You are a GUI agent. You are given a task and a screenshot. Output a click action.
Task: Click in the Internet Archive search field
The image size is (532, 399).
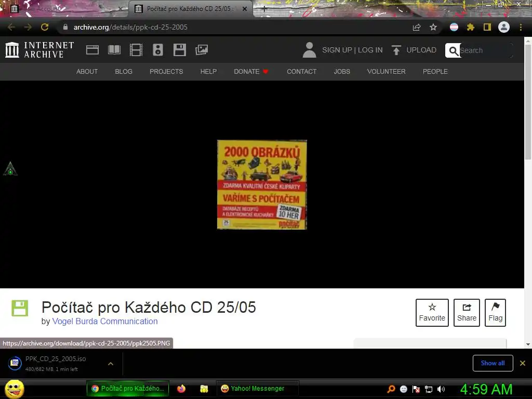485,50
